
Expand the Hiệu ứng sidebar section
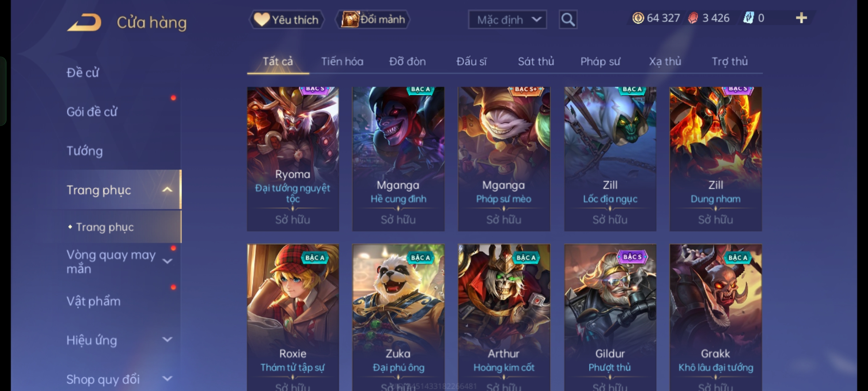coord(167,340)
